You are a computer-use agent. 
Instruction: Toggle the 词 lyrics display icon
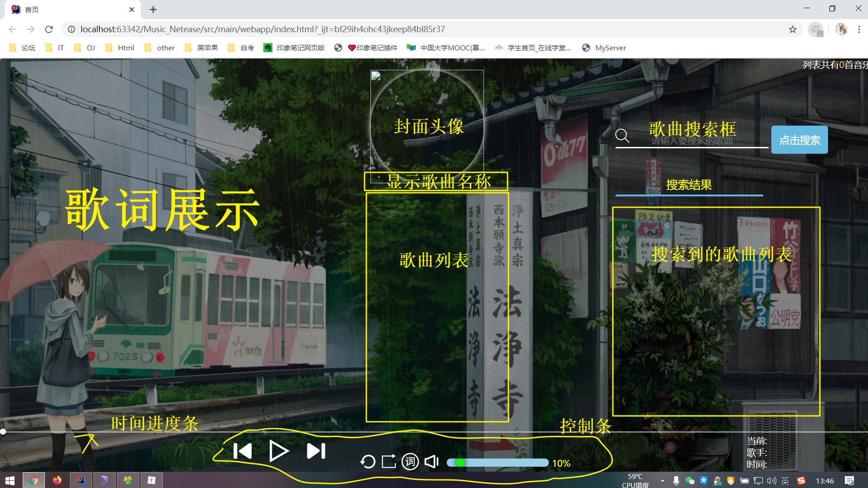pyautogui.click(x=410, y=462)
